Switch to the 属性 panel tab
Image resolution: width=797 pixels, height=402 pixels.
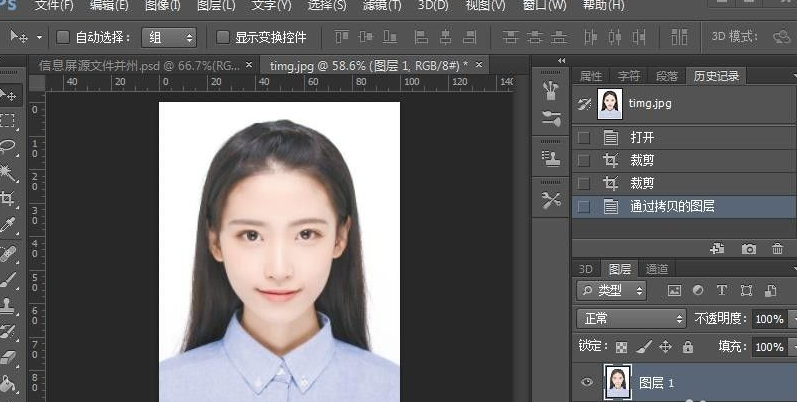(591, 76)
